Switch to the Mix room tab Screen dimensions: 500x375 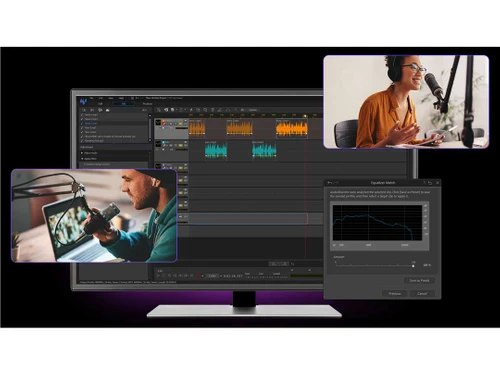(124, 104)
